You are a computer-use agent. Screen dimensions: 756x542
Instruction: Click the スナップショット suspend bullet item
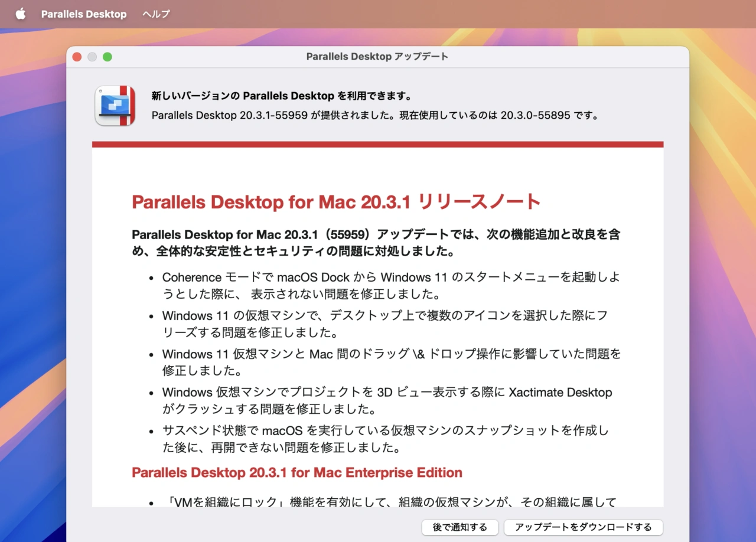[x=385, y=439]
